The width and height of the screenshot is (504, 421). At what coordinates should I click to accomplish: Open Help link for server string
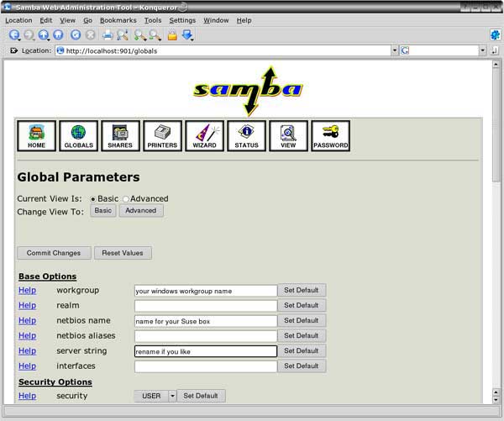click(27, 350)
